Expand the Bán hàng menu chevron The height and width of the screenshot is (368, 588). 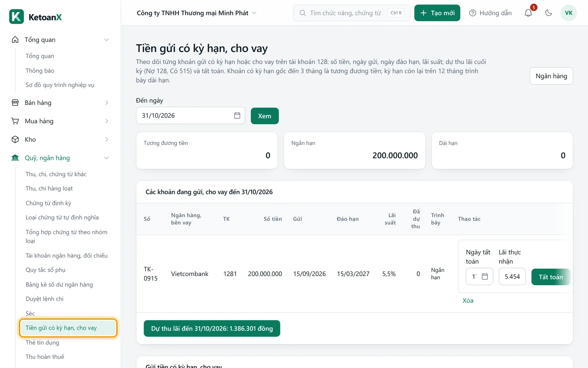point(107,103)
